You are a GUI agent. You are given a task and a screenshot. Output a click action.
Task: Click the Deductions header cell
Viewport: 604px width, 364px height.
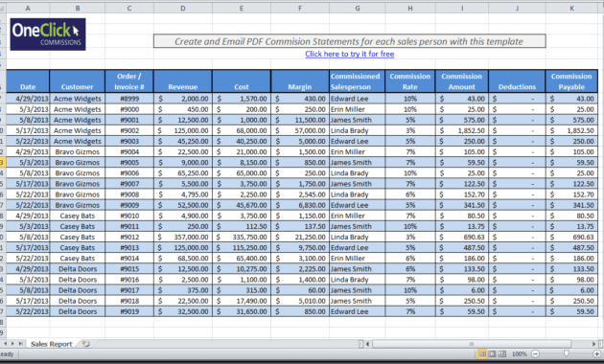(517, 81)
